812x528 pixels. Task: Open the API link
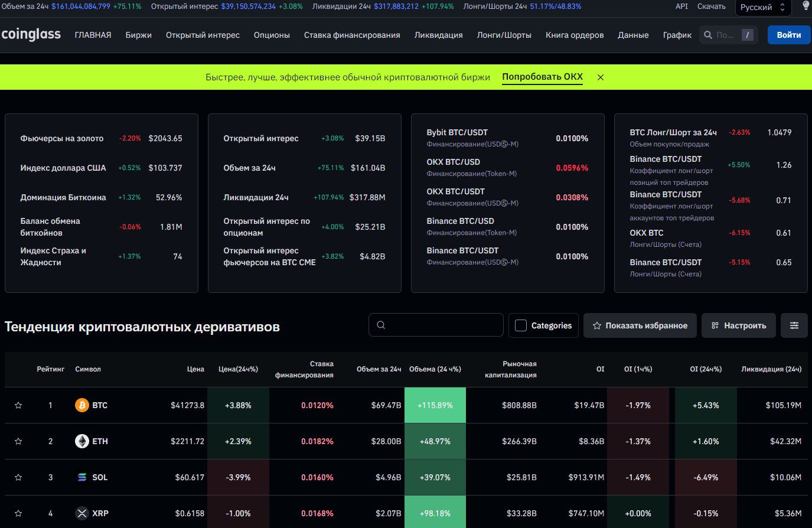click(x=681, y=6)
